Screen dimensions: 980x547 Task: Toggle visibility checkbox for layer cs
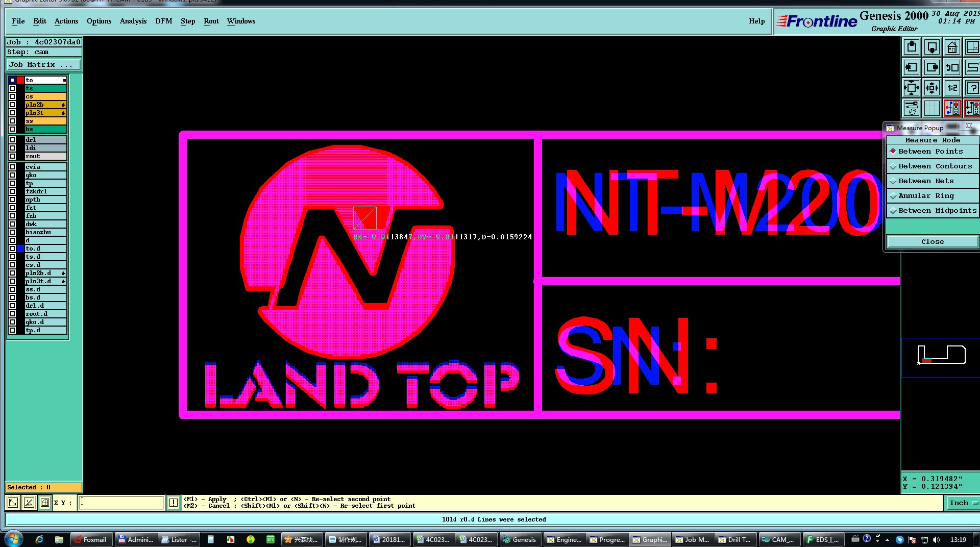click(12, 96)
